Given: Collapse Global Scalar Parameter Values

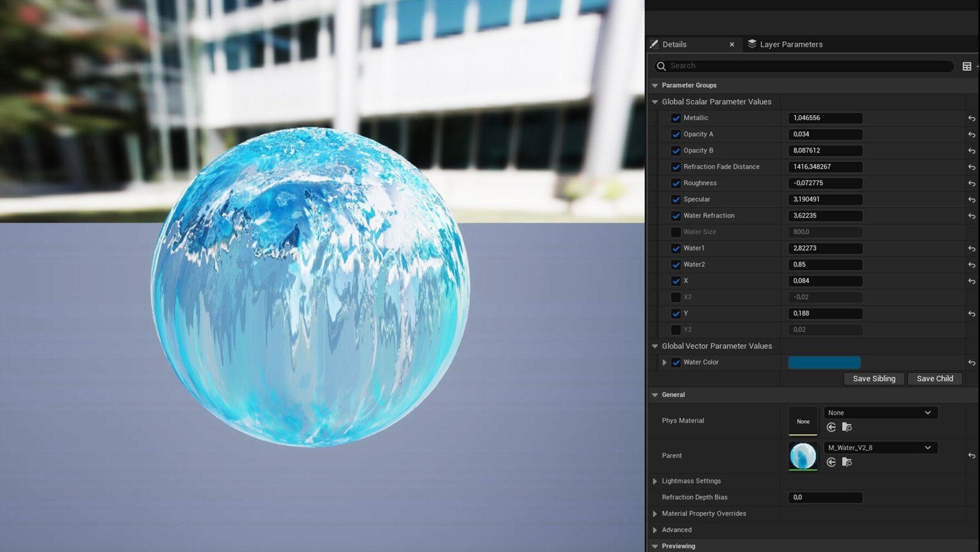Looking at the screenshot, I should coord(655,102).
